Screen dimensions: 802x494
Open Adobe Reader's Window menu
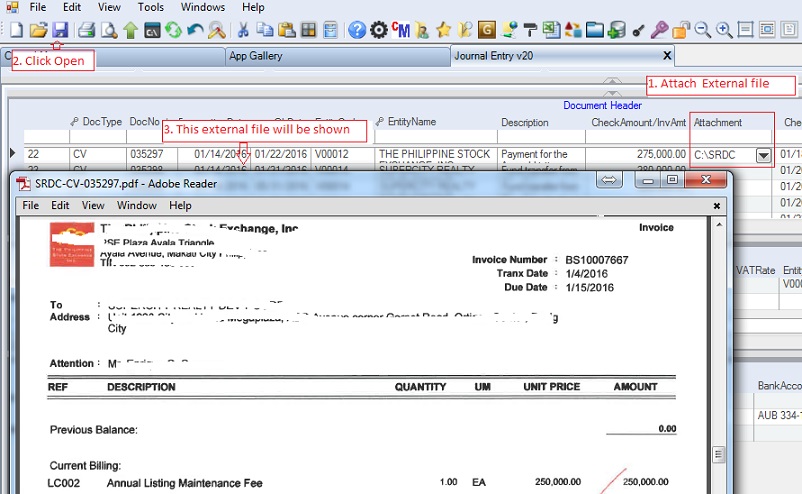click(137, 205)
